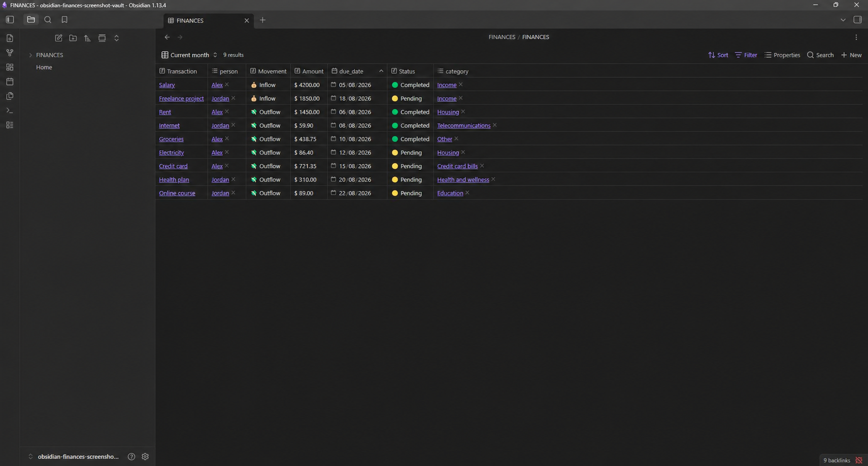Click the Completed status in Salary row
868x466 pixels.
click(410, 85)
